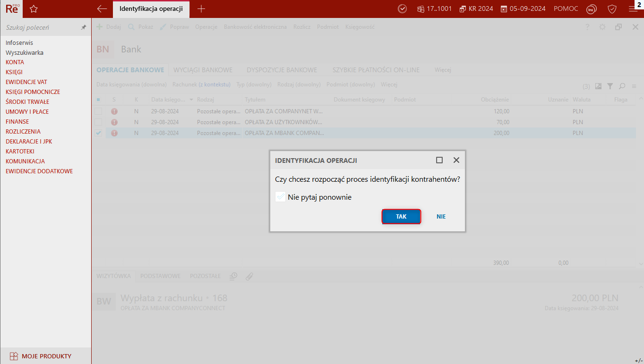Expand ROZLICZENIA in the sidebar
This screenshot has height=364, width=644.
(x=23, y=132)
